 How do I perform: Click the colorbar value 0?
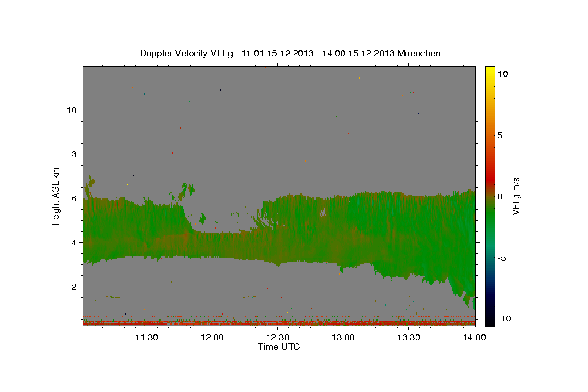coord(500,196)
